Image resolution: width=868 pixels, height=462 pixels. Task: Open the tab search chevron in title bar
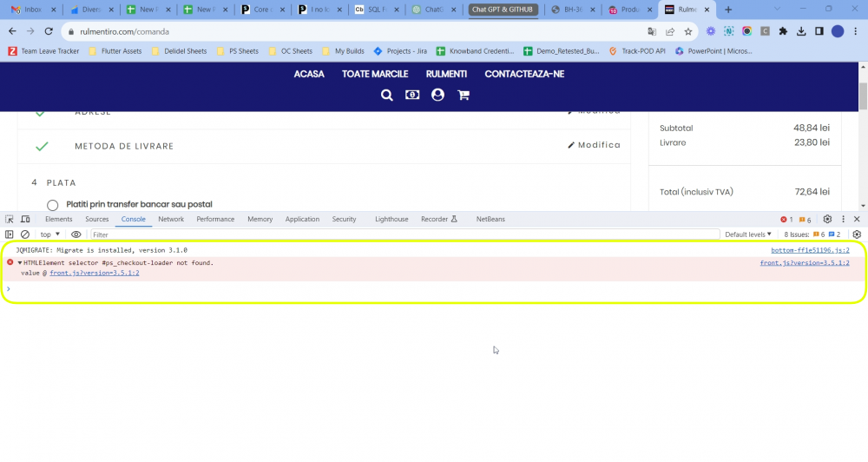pyautogui.click(x=777, y=10)
